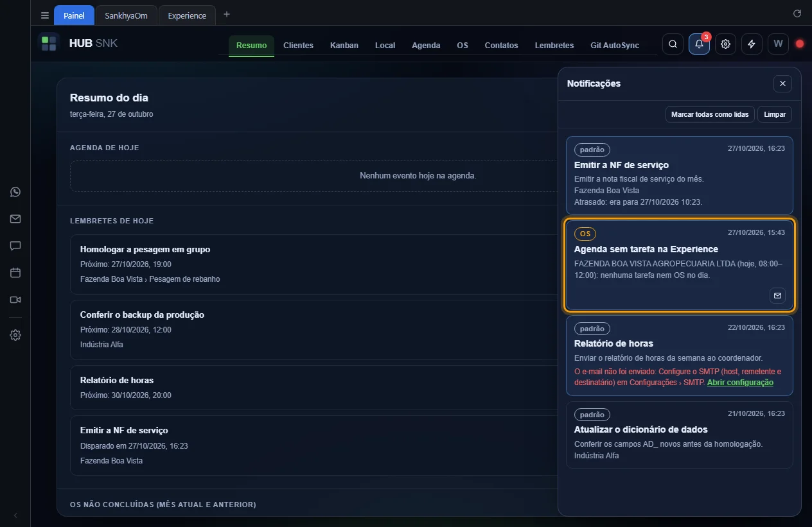Select the Resumo navigation tab

click(251, 46)
